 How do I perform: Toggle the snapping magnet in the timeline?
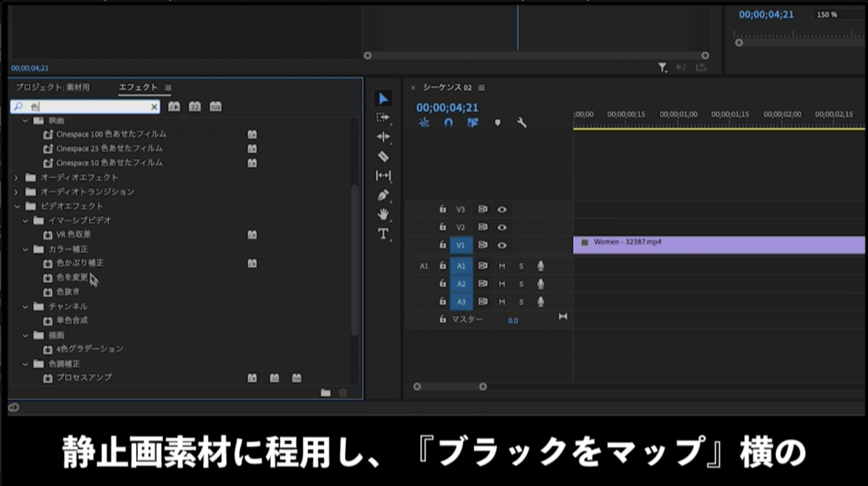(448, 122)
